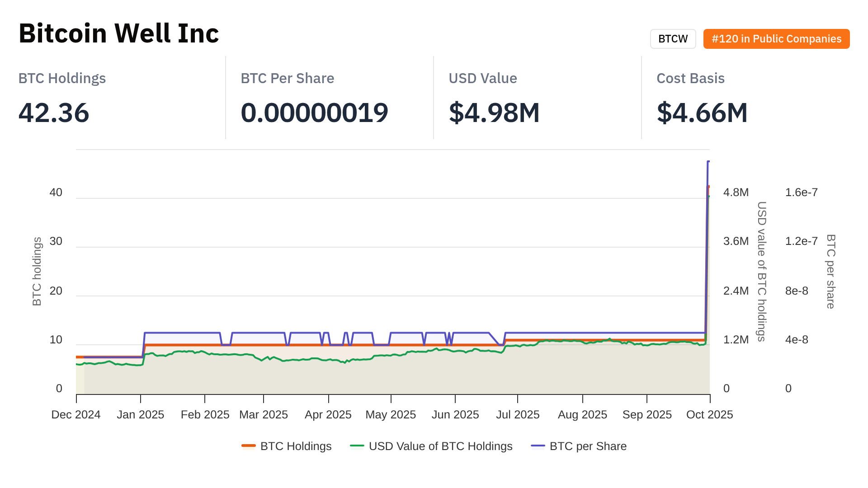Click the Apr 2025 x-axis label
Screen dimensions: 868x488
[328, 415]
